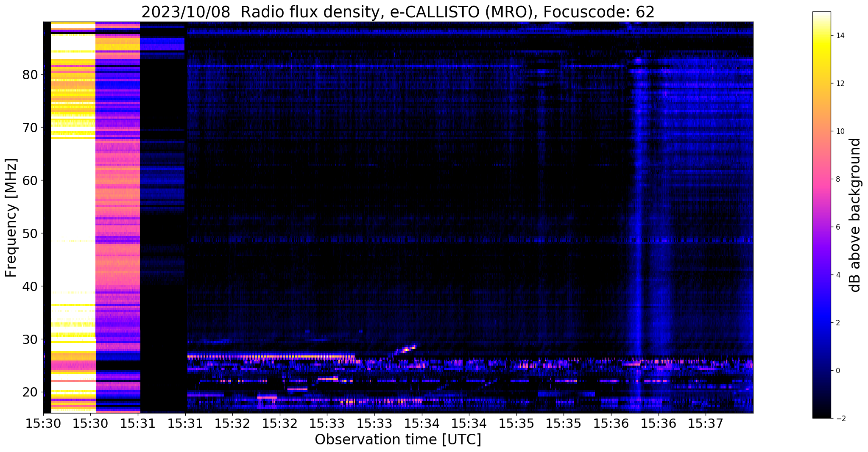Select the 60 frequency tick label
This screenshot has height=452, width=868.
[31, 181]
